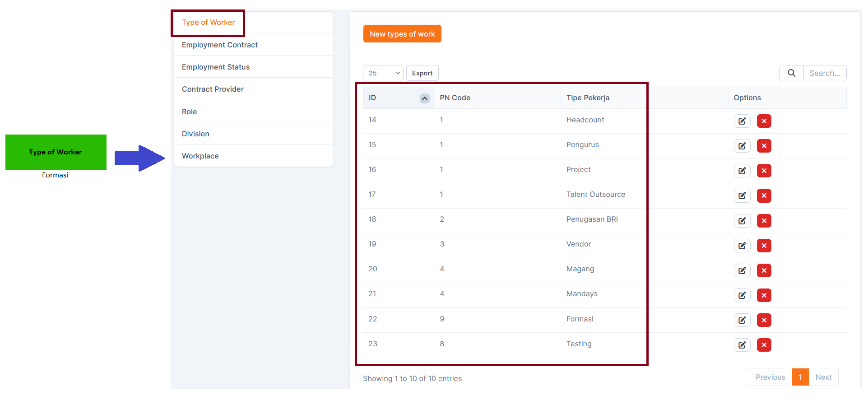Open Employment Contract menu item
This screenshot has height=400, width=868.
(x=220, y=45)
